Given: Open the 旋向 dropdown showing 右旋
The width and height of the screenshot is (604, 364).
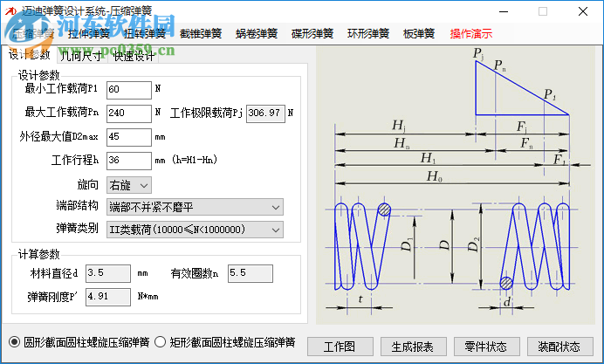Looking at the screenshot, I should [x=129, y=185].
